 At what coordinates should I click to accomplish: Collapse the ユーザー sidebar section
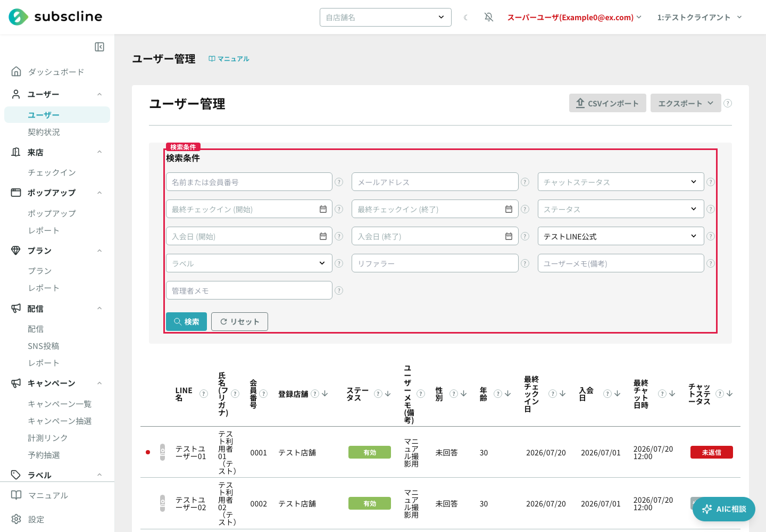[99, 94]
